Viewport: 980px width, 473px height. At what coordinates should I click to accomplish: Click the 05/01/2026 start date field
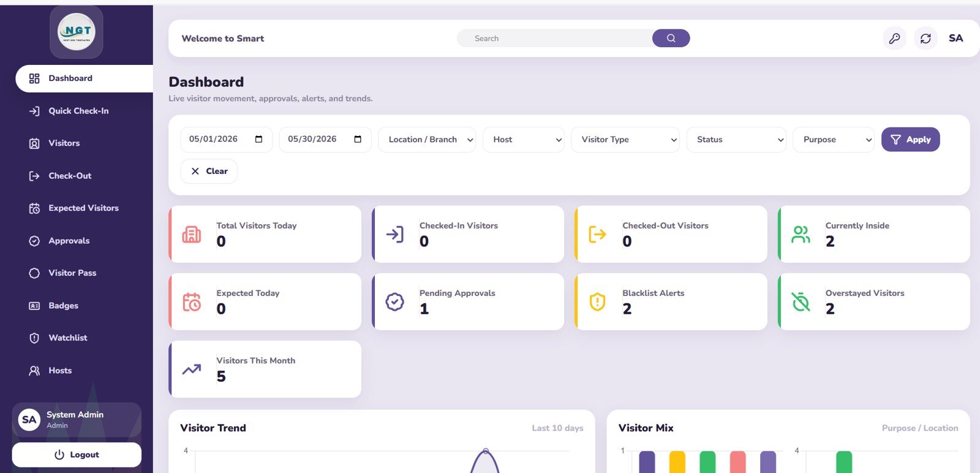(x=226, y=140)
